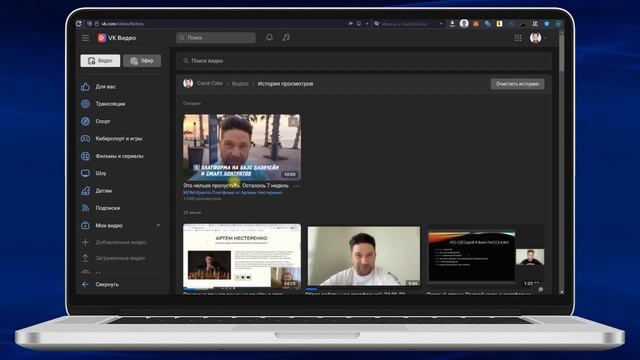Go to Видео in the breadcrumb
Viewport: 640px width, 360px height.
[x=240, y=84]
